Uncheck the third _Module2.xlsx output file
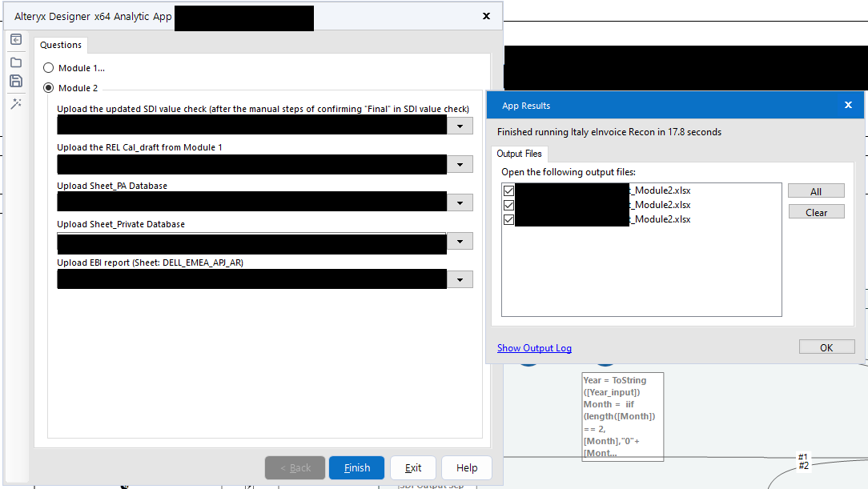The height and width of the screenshot is (489, 868). pyautogui.click(x=508, y=218)
